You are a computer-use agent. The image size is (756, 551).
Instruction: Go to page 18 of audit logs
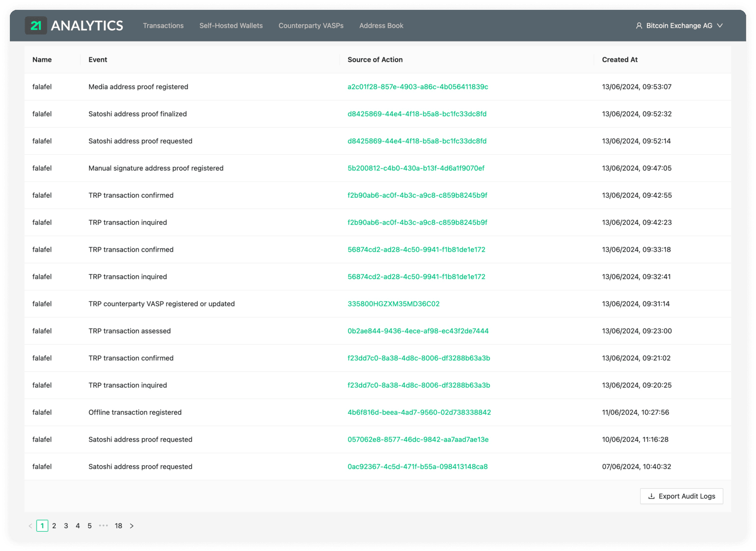(x=118, y=526)
